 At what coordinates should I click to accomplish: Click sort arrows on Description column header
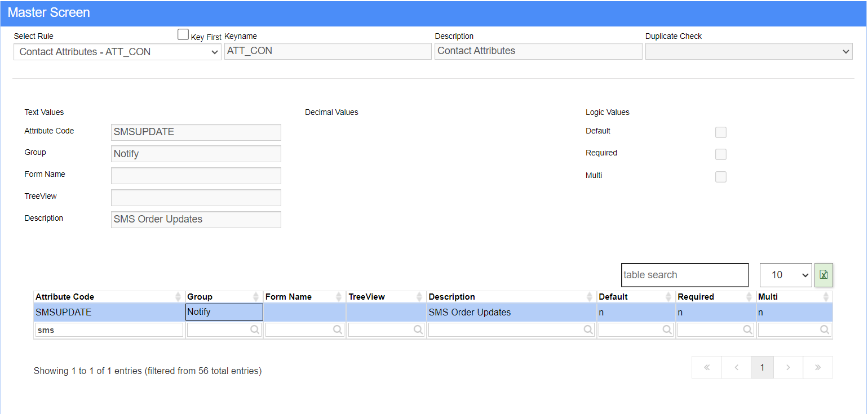pyautogui.click(x=590, y=297)
